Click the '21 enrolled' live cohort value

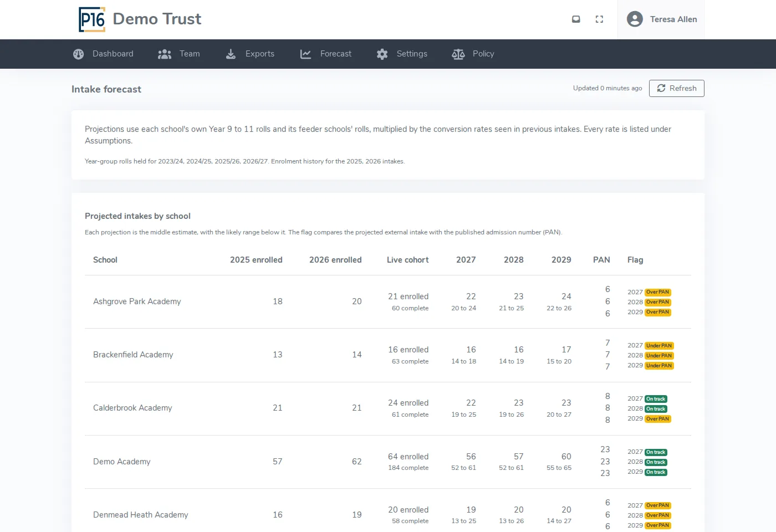409,296
